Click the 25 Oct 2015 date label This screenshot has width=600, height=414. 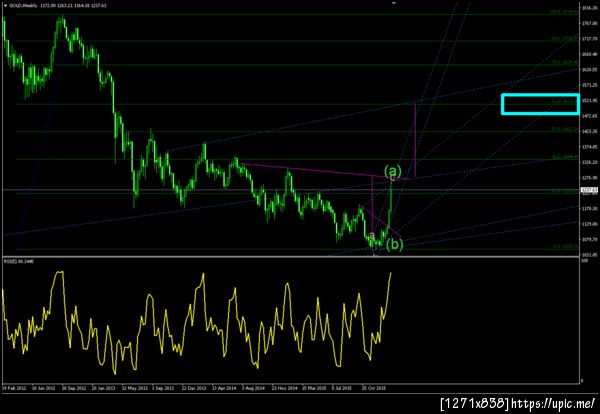(x=374, y=388)
